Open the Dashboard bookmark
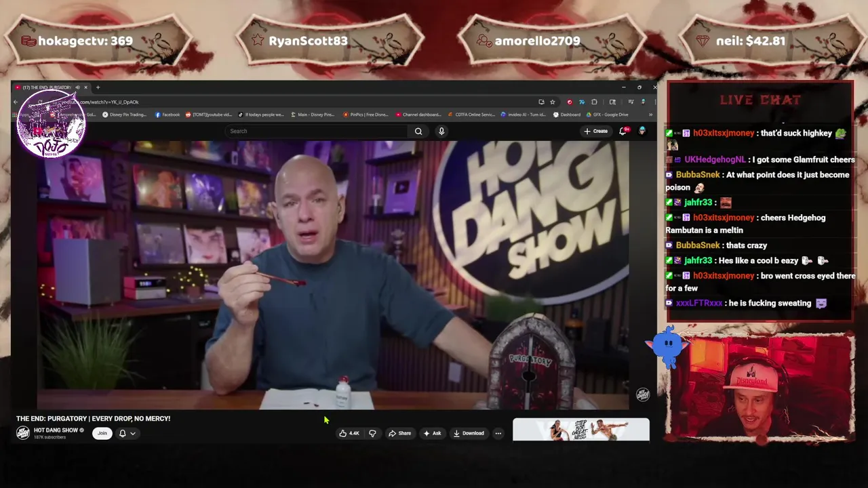This screenshot has width=868, height=488. (567, 115)
